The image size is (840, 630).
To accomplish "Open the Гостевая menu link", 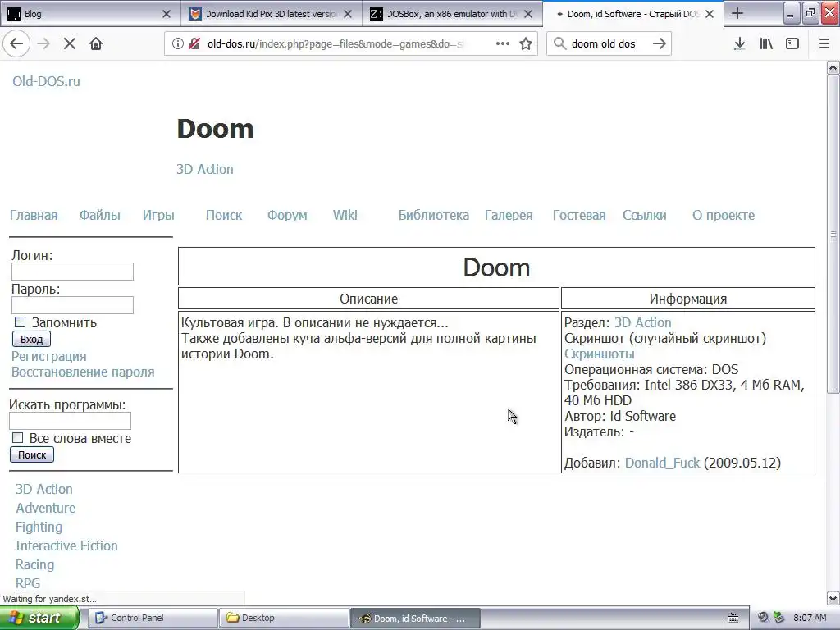I will (x=579, y=216).
